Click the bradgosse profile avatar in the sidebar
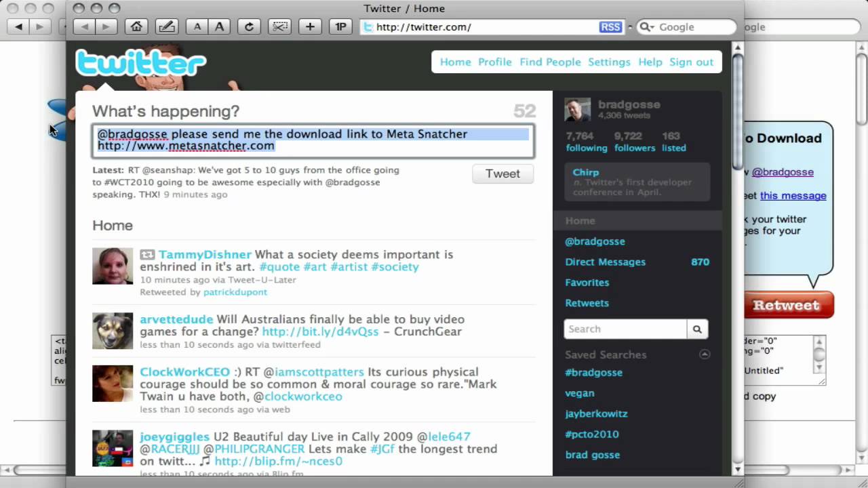This screenshot has height=488, width=868. [578, 110]
